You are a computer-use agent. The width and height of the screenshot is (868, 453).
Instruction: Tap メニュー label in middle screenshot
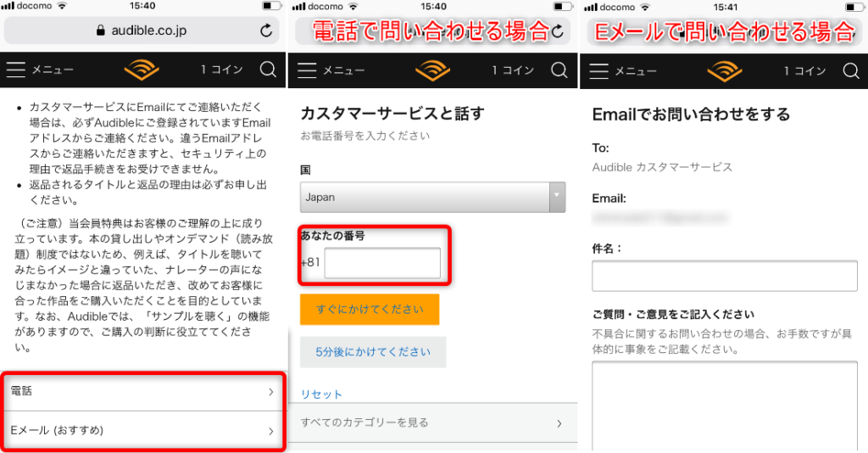[x=344, y=70]
